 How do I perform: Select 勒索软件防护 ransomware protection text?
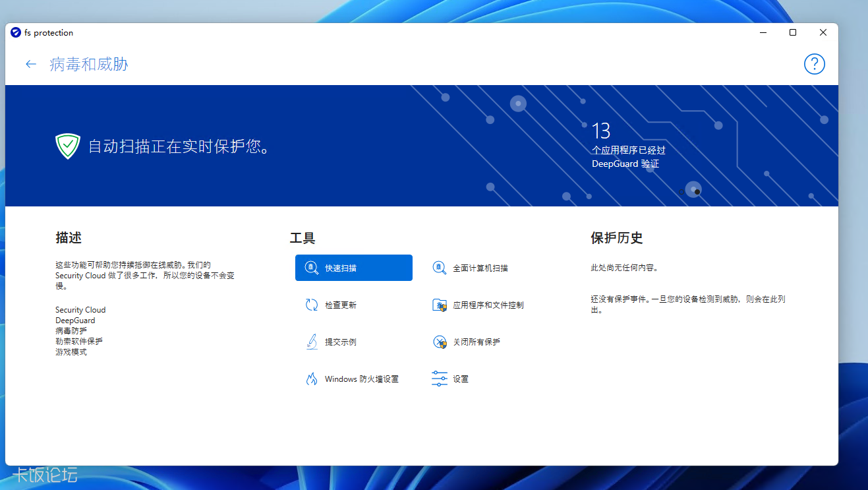78,341
